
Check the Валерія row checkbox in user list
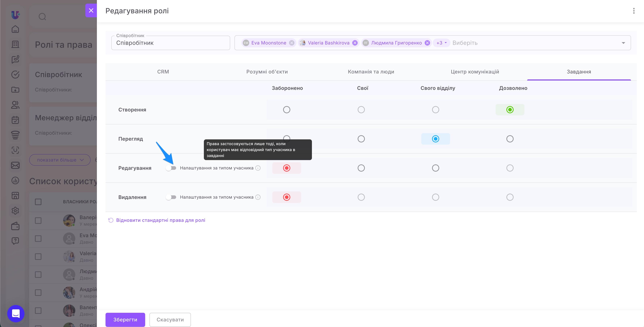(38, 221)
